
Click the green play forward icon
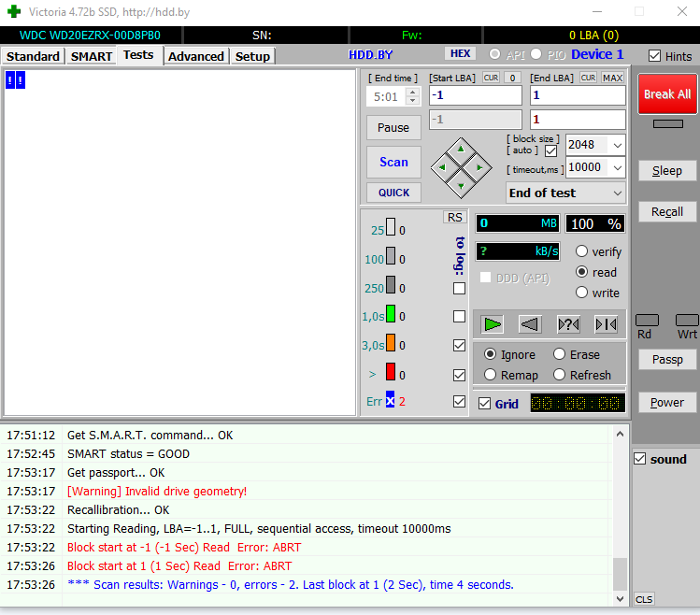coord(493,324)
